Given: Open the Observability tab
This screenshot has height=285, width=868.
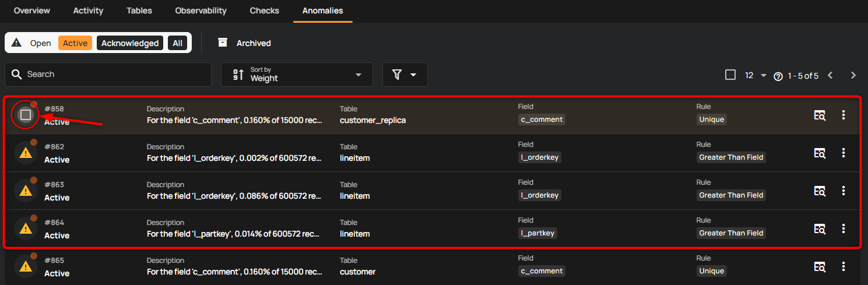Looking at the screenshot, I should (x=201, y=10).
